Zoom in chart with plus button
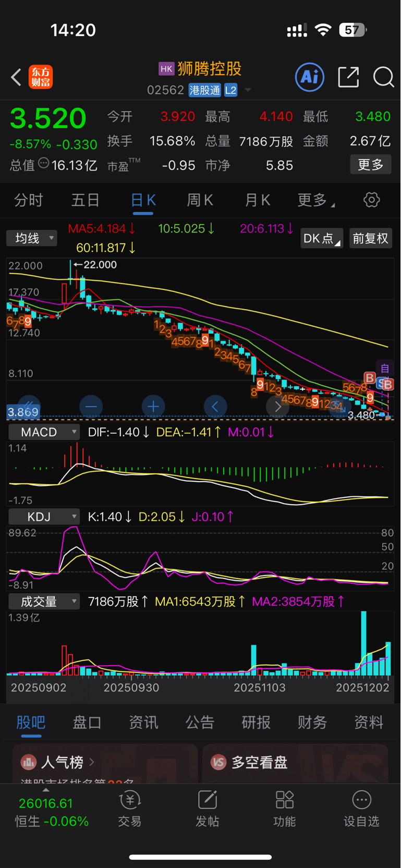401x868 pixels. (x=153, y=406)
